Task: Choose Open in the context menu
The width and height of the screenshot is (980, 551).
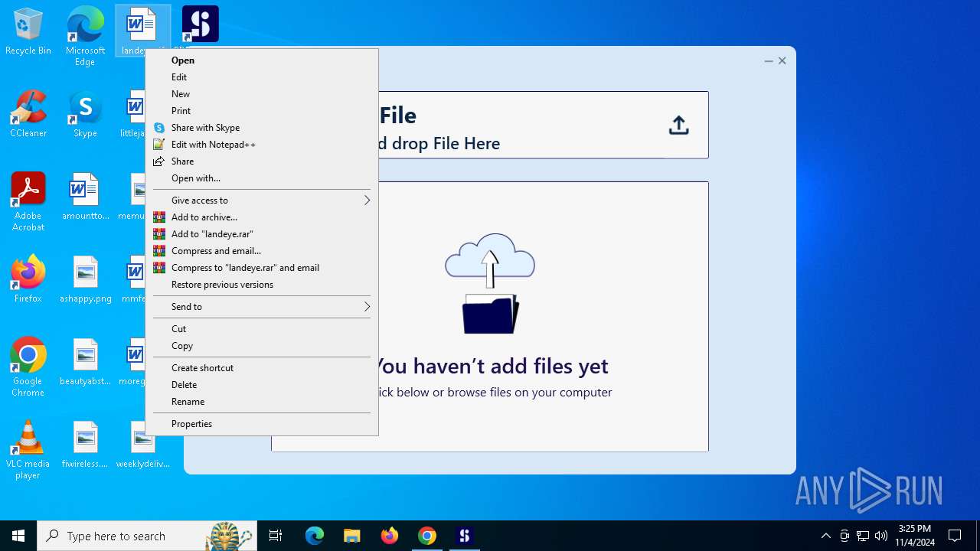Action: coord(262,60)
